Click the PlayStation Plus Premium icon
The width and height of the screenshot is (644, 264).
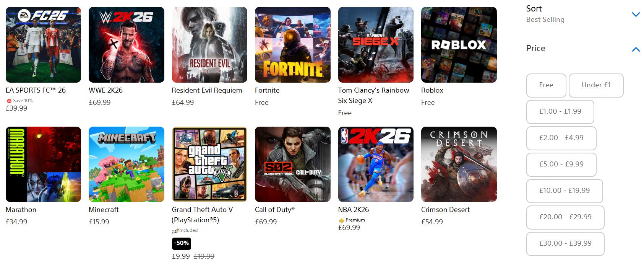click(x=341, y=220)
